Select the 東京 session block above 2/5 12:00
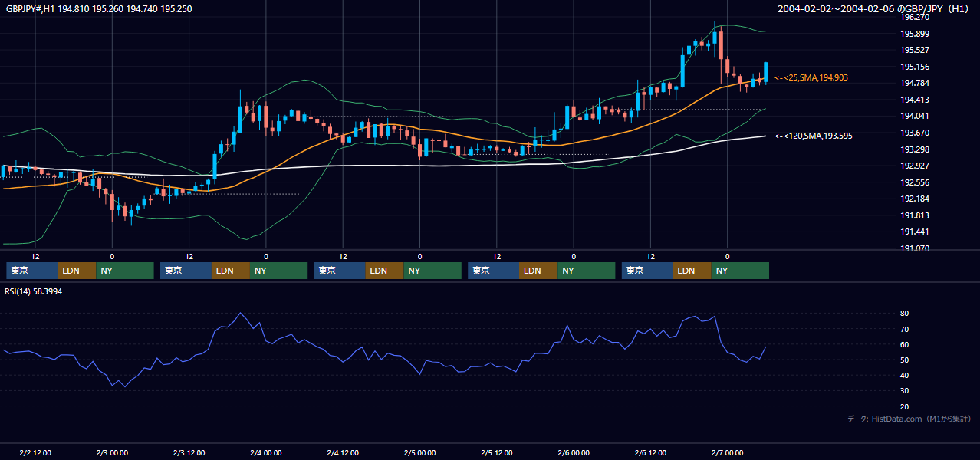Image resolution: width=980 pixels, height=460 pixels. [x=493, y=271]
